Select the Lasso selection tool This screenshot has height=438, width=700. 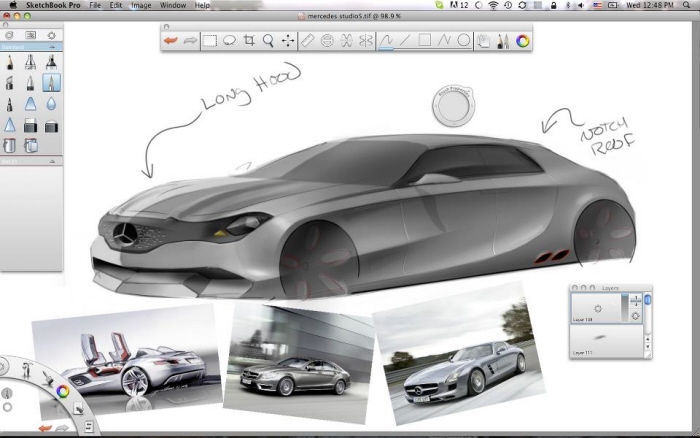click(x=229, y=41)
